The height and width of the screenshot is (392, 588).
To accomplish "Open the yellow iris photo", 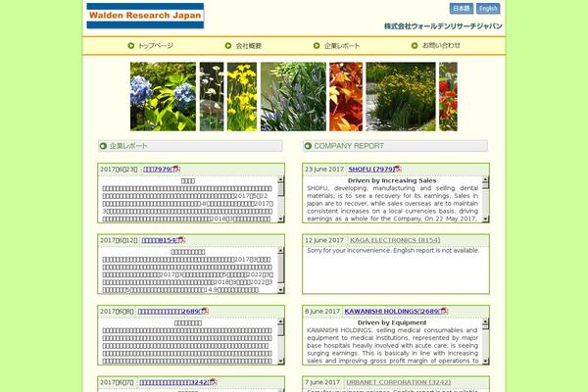I will pos(242,96).
